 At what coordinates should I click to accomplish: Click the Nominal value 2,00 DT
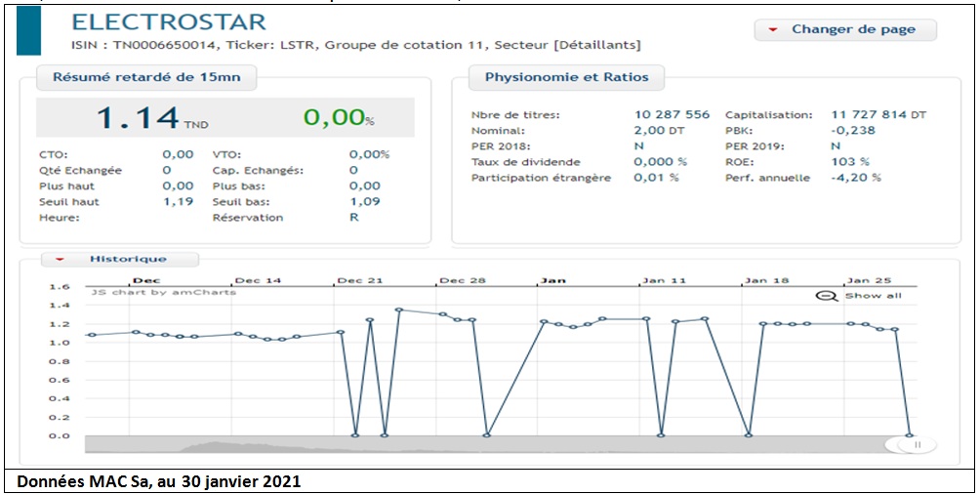(659, 130)
